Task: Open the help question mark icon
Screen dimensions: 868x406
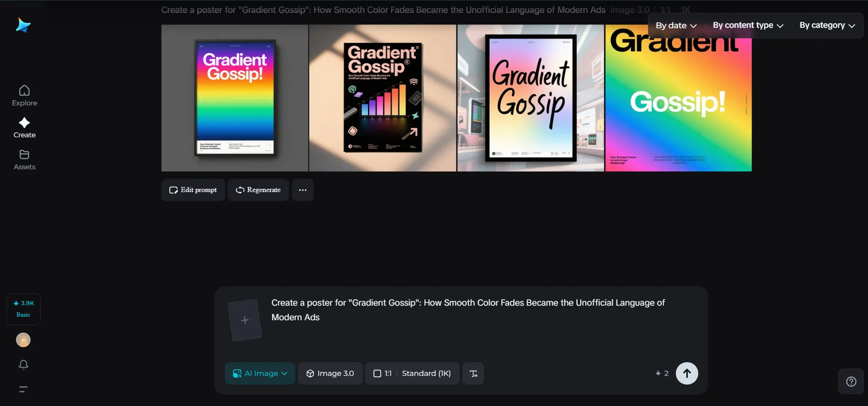Action: coord(851,381)
